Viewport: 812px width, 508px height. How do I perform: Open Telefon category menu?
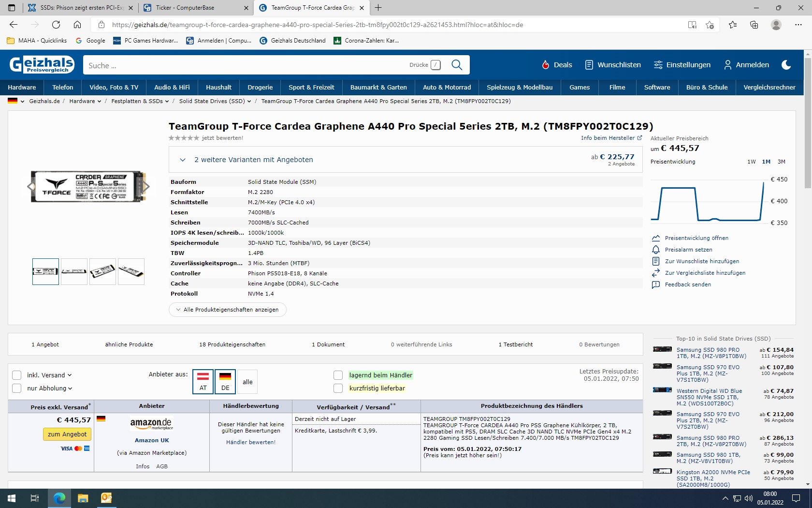point(63,88)
